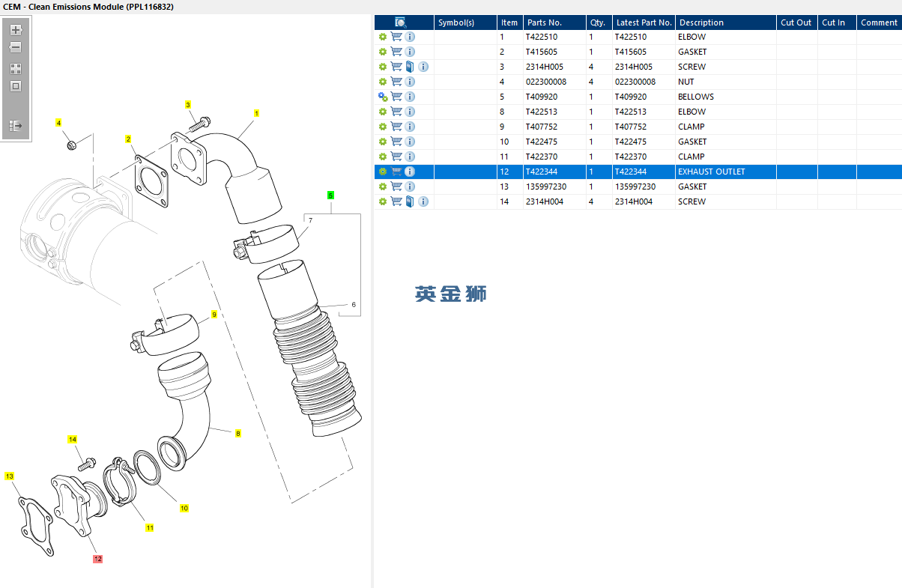Show info for NUT 022300008
The height and width of the screenshot is (588, 902).
[x=410, y=82]
